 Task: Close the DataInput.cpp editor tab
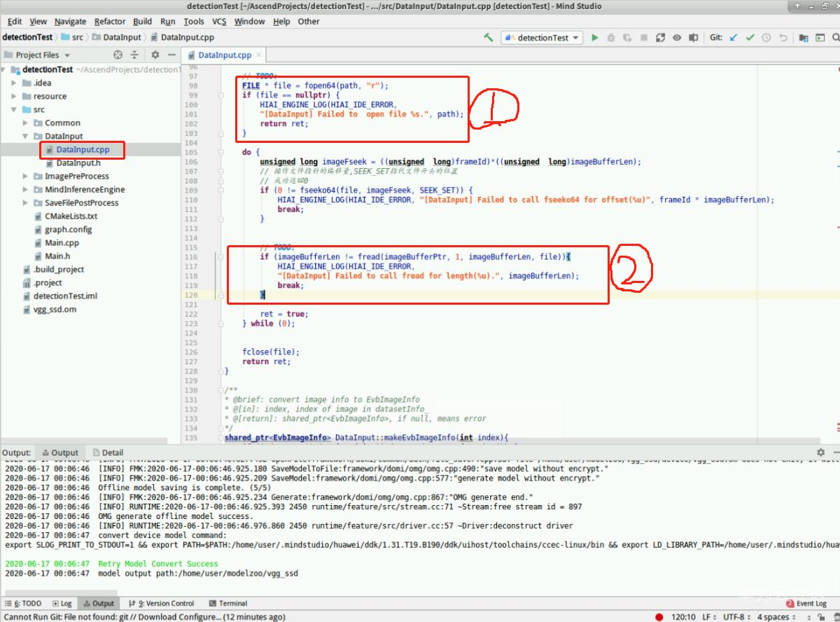pyautogui.click(x=258, y=55)
